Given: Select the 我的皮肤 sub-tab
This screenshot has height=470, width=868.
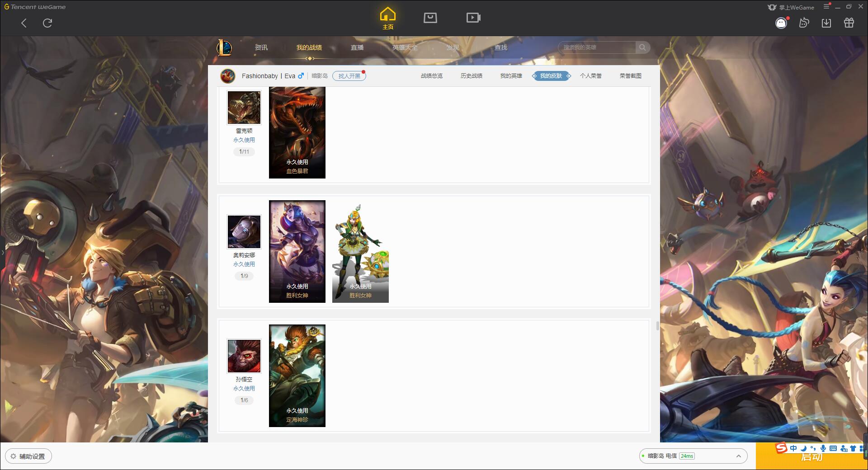Looking at the screenshot, I should (551, 76).
